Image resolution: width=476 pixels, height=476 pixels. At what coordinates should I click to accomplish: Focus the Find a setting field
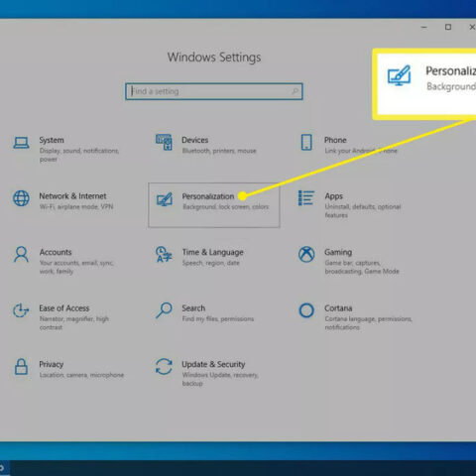tap(214, 91)
